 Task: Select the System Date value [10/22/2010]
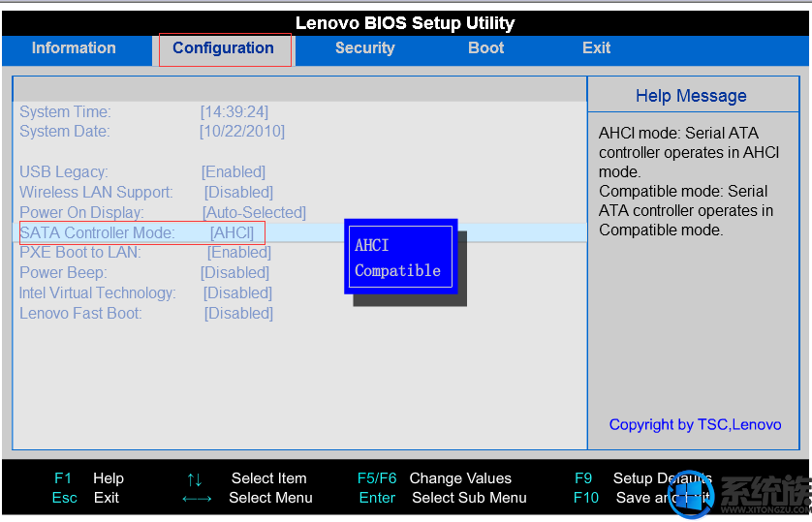pos(242,132)
